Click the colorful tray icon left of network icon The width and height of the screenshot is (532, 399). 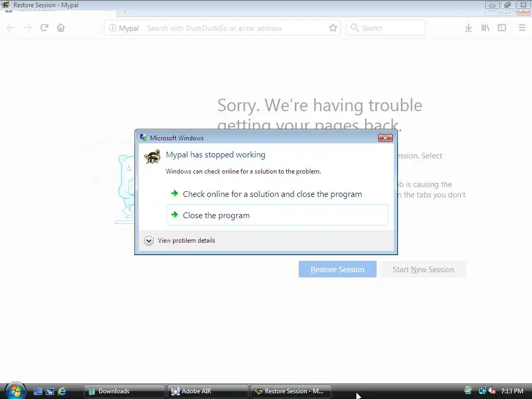point(468,391)
